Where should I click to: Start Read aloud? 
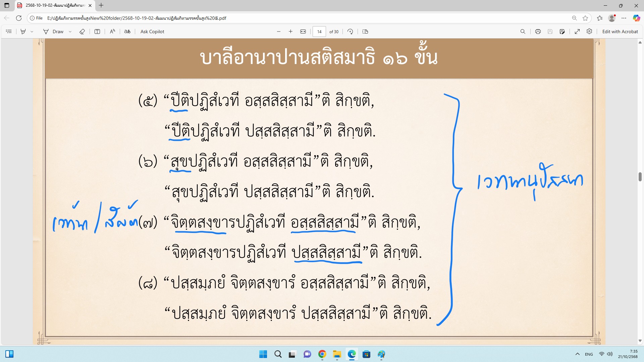[112, 32]
